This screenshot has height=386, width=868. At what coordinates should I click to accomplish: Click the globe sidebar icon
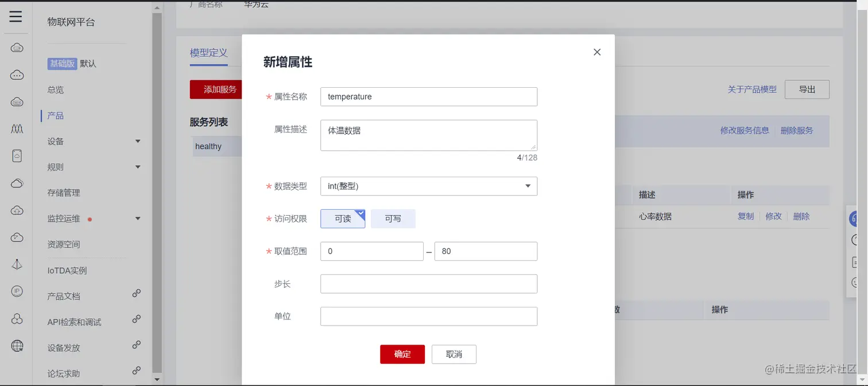pos(17,345)
